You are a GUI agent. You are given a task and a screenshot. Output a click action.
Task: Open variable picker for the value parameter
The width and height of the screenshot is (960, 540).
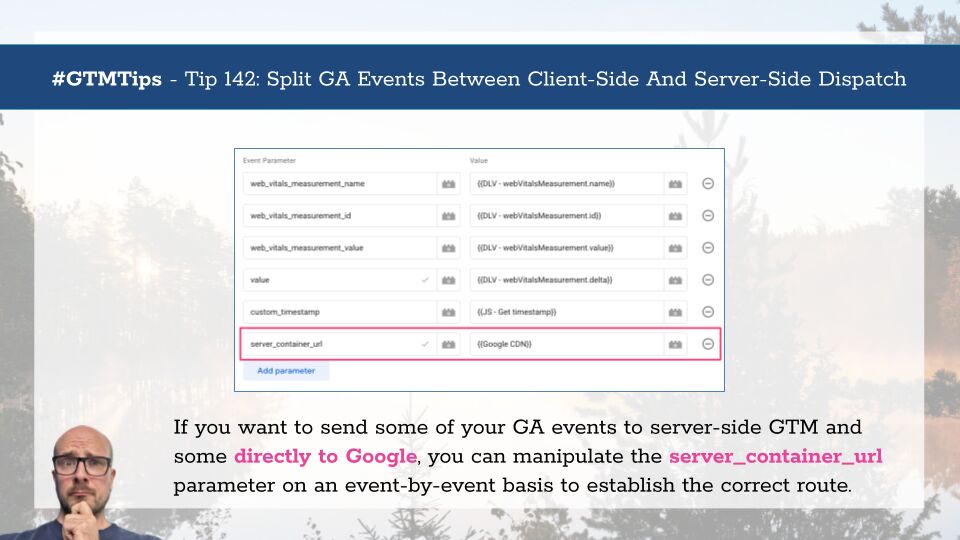pyautogui.click(x=449, y=280)
